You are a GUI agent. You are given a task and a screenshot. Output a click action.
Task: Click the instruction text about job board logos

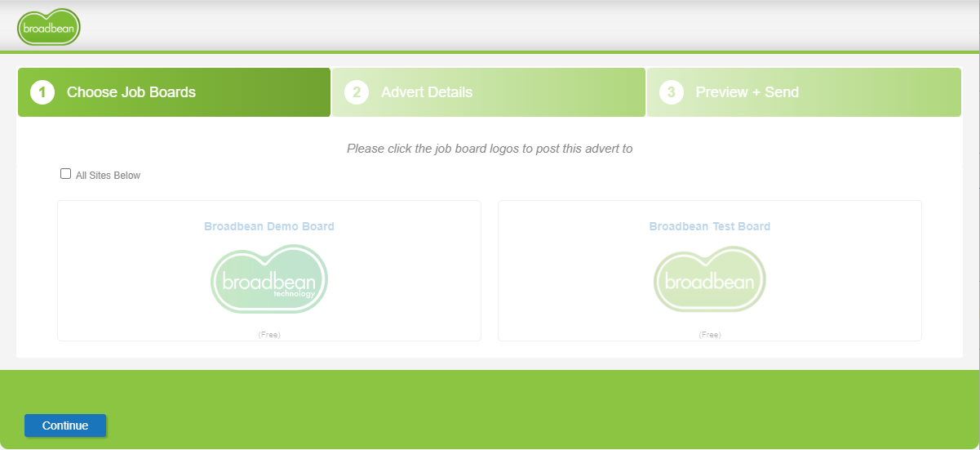490,149
